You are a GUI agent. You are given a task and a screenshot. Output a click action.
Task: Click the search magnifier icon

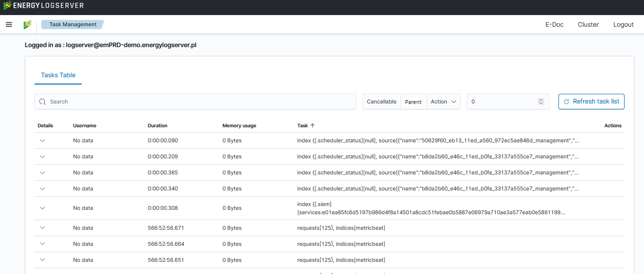pos(43,102)
